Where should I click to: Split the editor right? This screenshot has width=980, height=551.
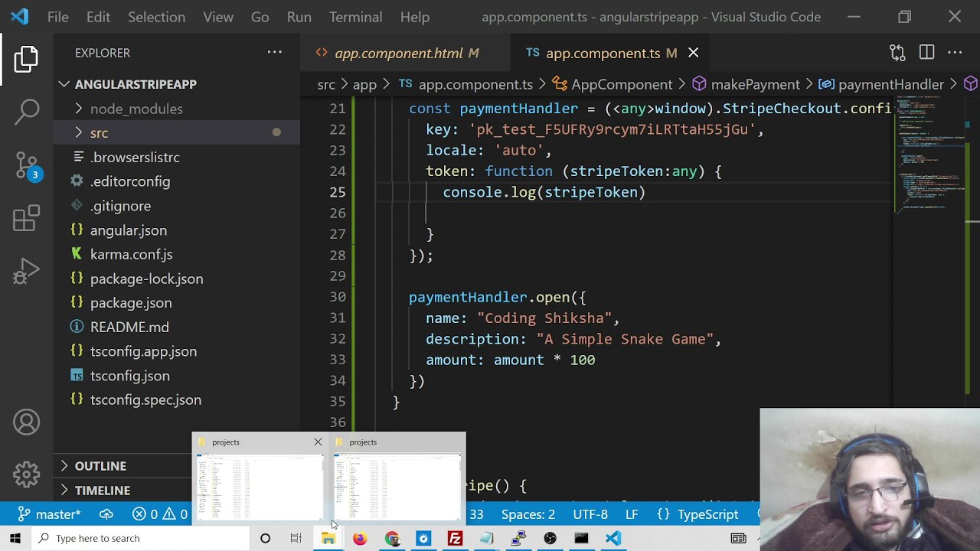(x=926, y=53)
